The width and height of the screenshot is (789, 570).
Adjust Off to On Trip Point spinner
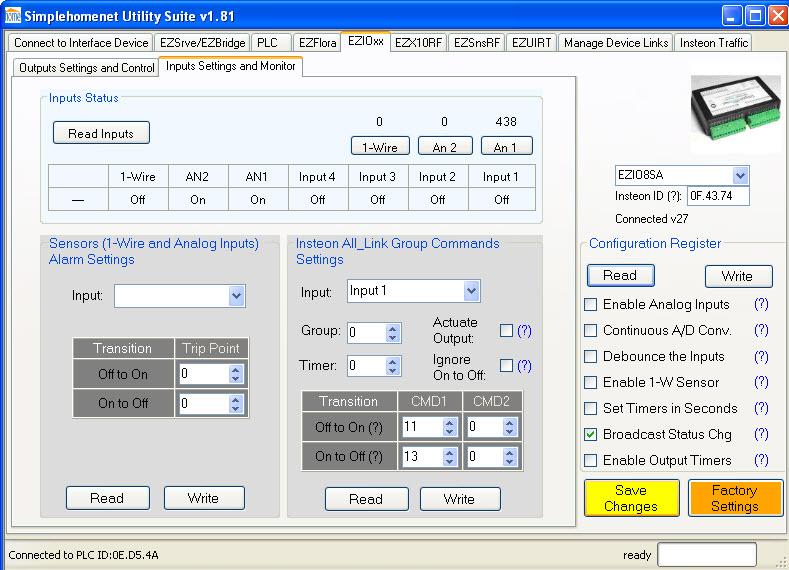point(235,374)
